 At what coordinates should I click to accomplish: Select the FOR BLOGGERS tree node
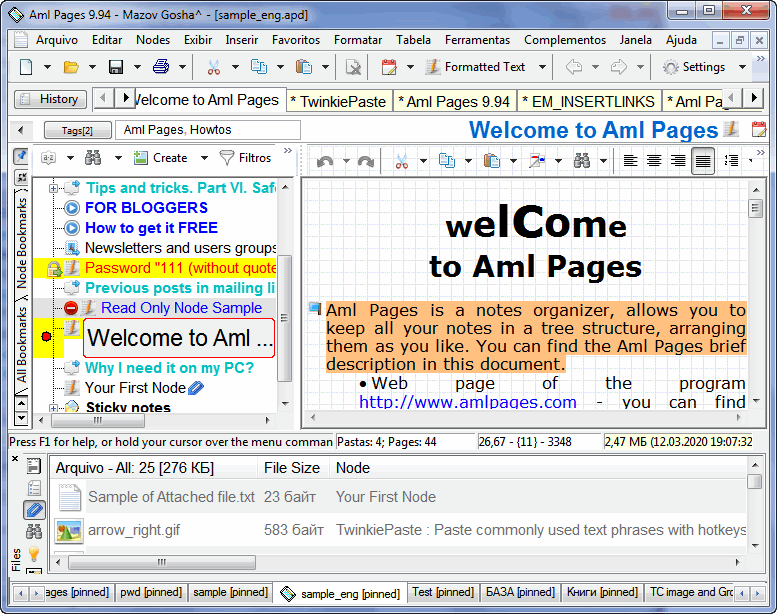(146, 208)
